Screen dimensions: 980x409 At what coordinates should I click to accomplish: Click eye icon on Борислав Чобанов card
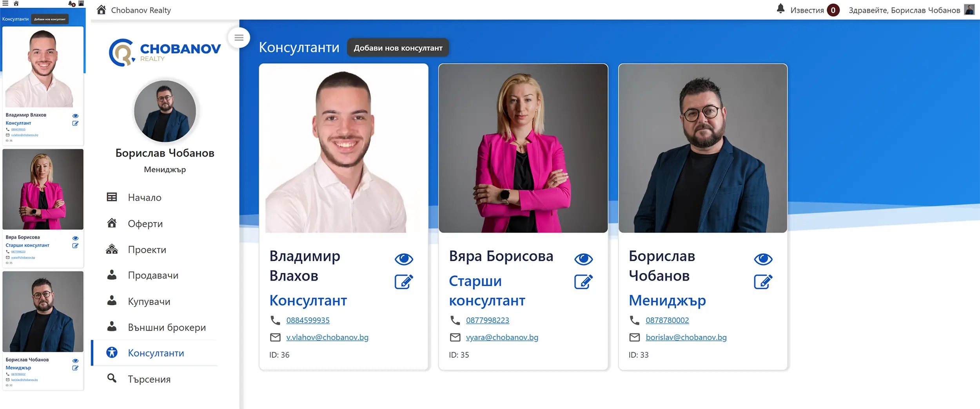coord(763,259)
